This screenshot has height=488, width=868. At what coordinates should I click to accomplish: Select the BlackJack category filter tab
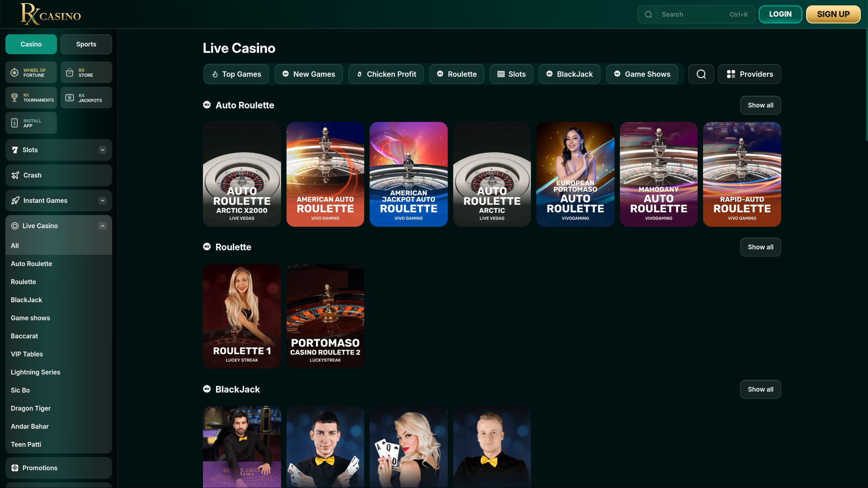570,74
